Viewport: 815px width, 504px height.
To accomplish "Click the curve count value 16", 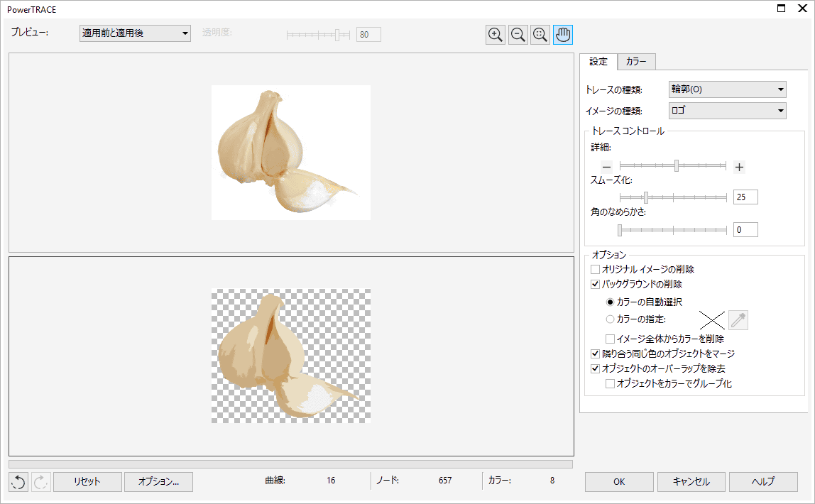I will pos(331,481).
